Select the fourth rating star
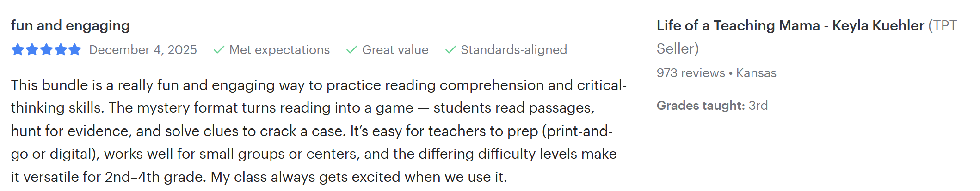Viewport: 980px width, 191px height. pyautogui.click(x=61, y=49)
